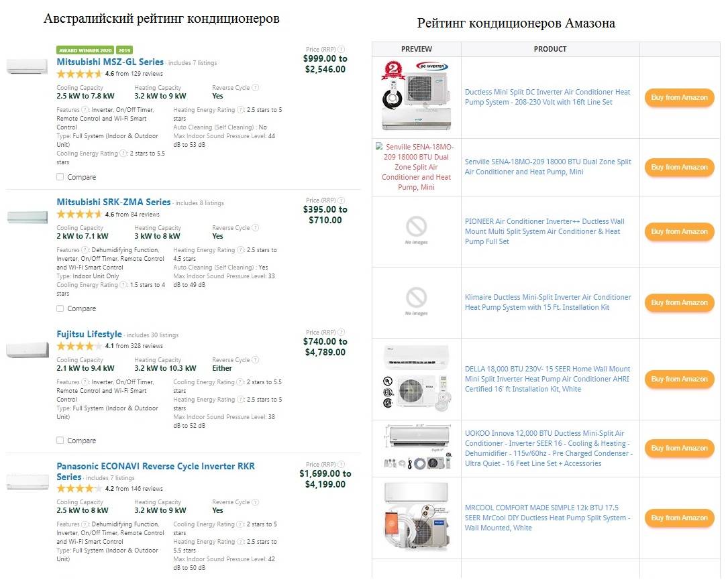Open the Mitsubishi MSZ-GL Series title link
Viewport: 728px width, 582px height.
pyautogui.click(x=110, y=62)
